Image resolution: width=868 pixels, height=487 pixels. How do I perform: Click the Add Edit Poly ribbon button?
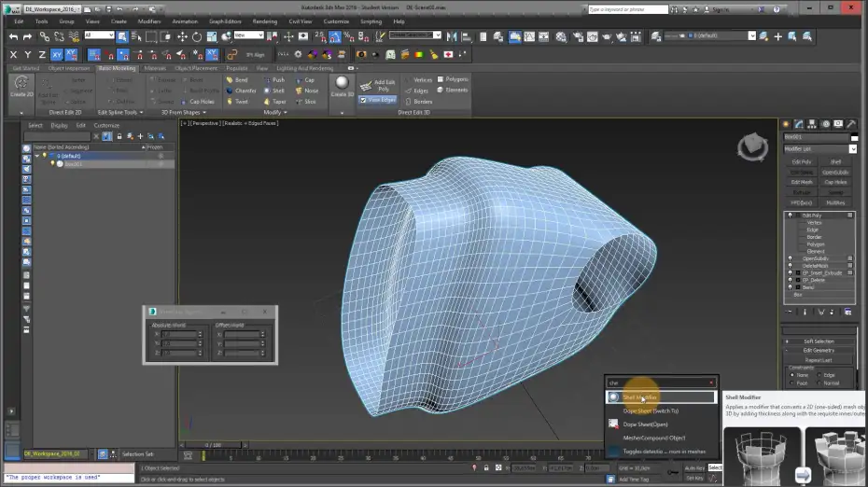pos(378,85)
